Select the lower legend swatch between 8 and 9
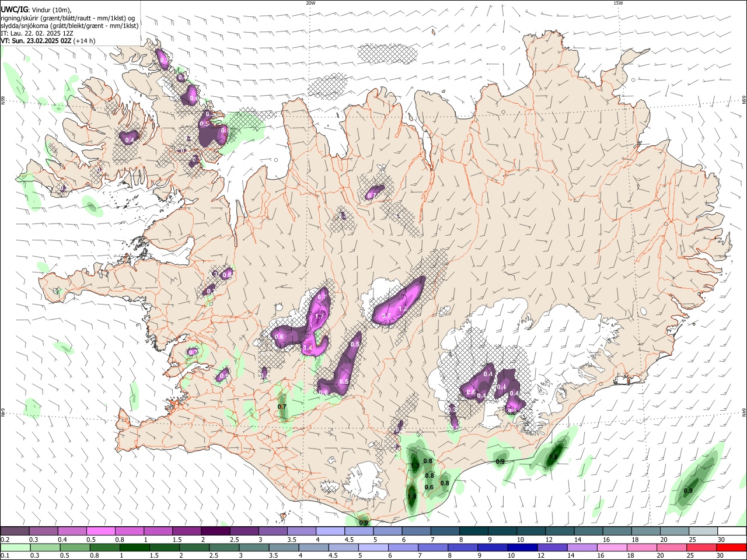The height and width of the screenshot is (560, 747). click(x=463, y=547)
